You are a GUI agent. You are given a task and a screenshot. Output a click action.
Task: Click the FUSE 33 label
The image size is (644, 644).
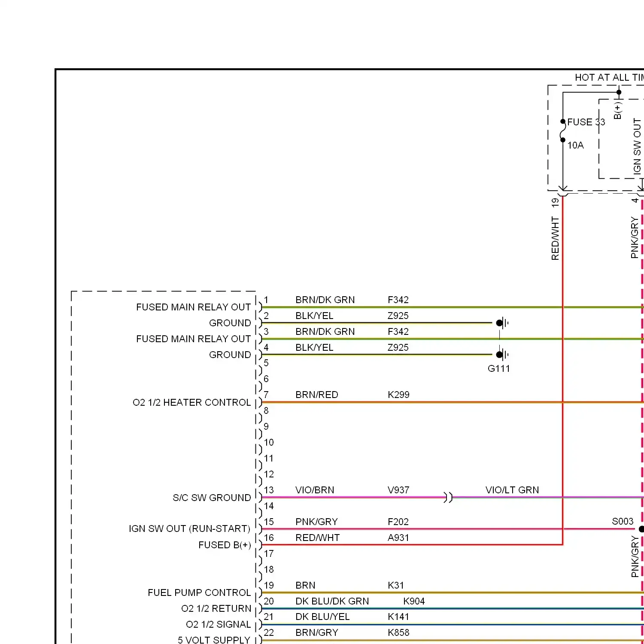click(586, 122)
